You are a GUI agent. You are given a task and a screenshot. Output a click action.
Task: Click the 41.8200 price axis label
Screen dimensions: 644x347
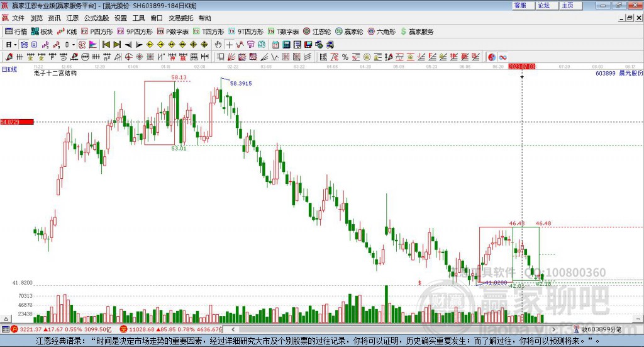pyautogui.click(x=22, y=283)
